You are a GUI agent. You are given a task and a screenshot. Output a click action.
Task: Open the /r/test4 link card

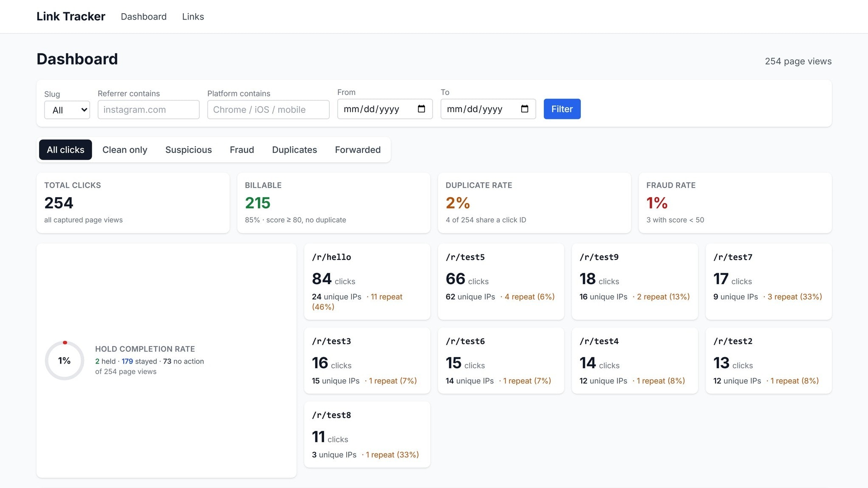click(635, 361)
